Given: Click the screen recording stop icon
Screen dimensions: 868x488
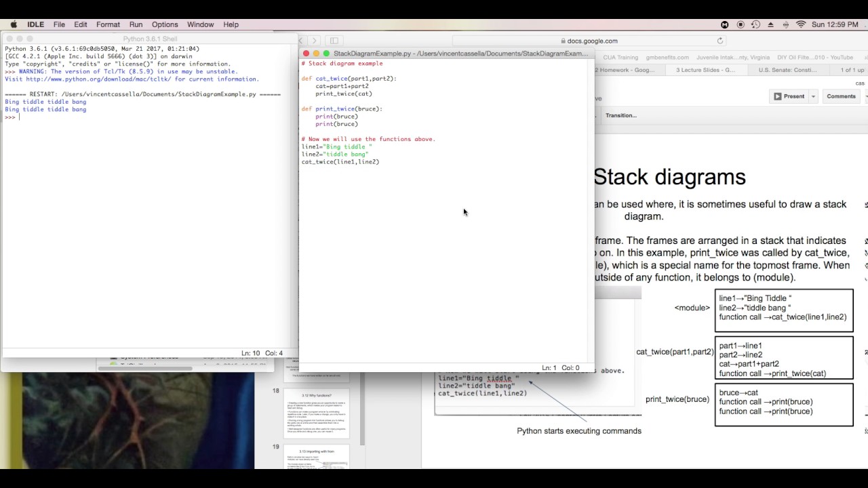Looking at the screenshot, I should click(740, 24).
